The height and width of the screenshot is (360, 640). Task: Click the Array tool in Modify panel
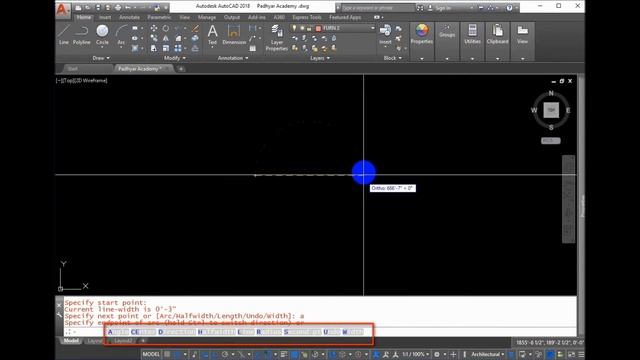178,48
